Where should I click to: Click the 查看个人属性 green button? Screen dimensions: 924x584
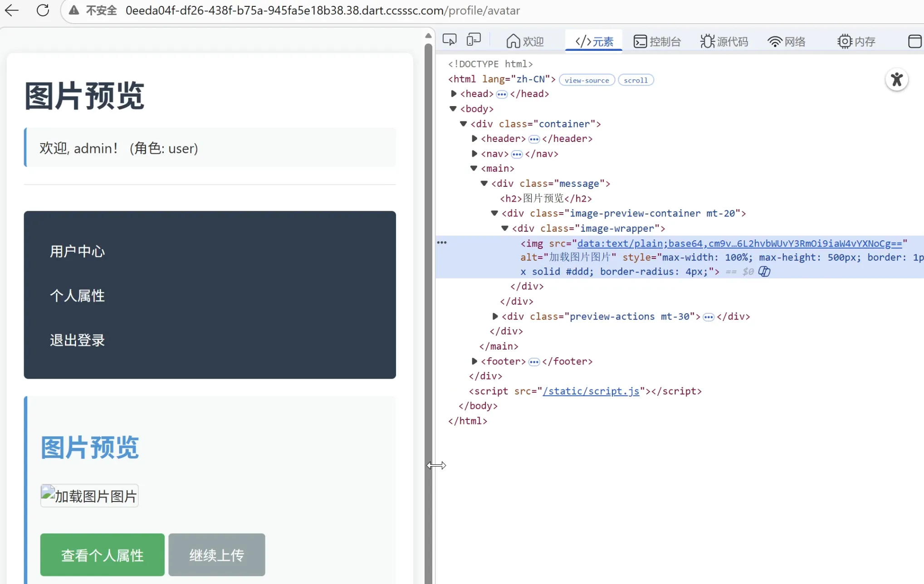(102, 555)
